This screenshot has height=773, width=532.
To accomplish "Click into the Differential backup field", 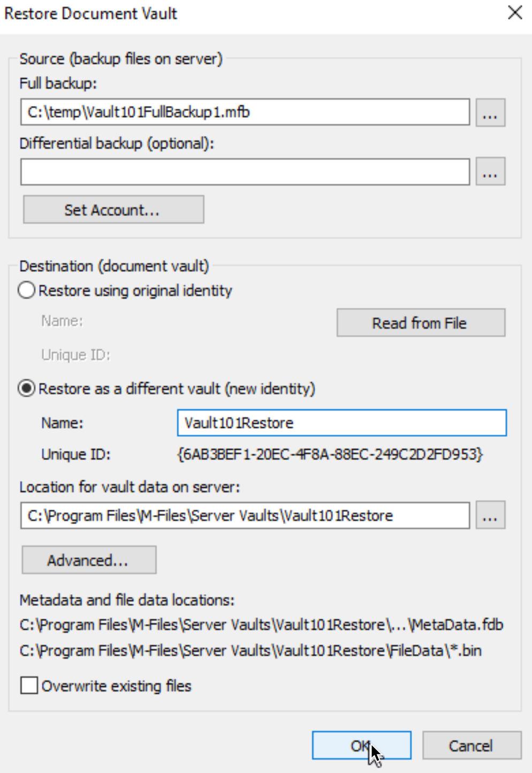I will [x=245, y=171].
